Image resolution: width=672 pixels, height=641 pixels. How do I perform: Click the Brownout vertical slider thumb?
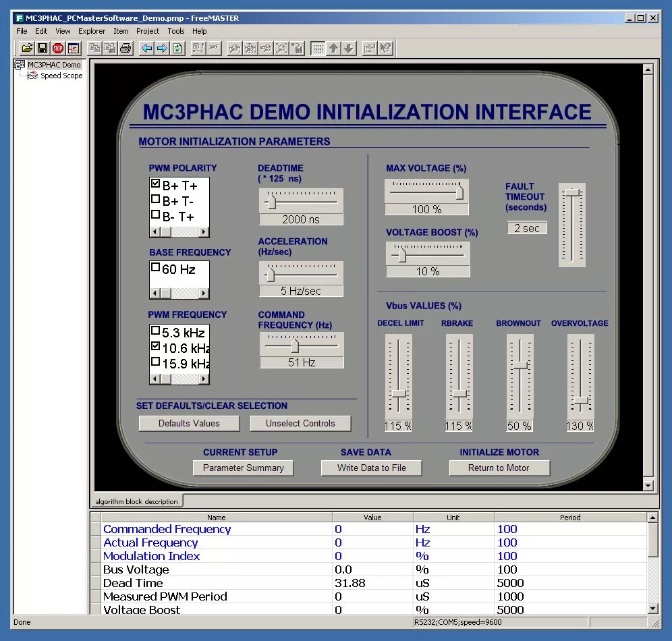pos(520,365)
